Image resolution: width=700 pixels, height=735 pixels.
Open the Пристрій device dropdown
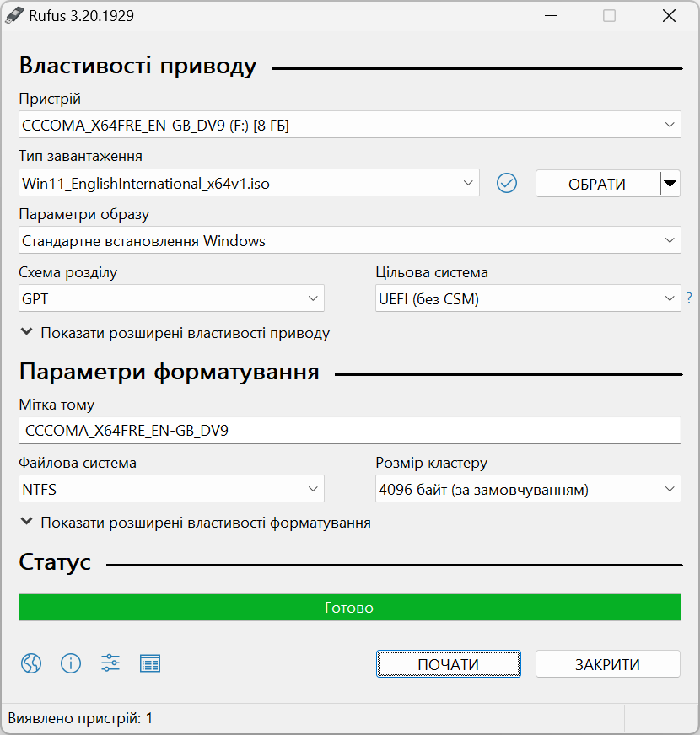[x=349, y=125]
